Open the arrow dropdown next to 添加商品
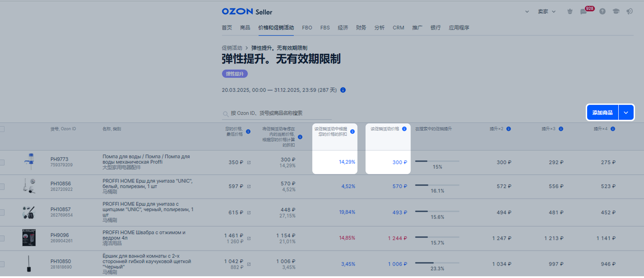This screenshot has height=278, width=644. click(x=626, y=113)
